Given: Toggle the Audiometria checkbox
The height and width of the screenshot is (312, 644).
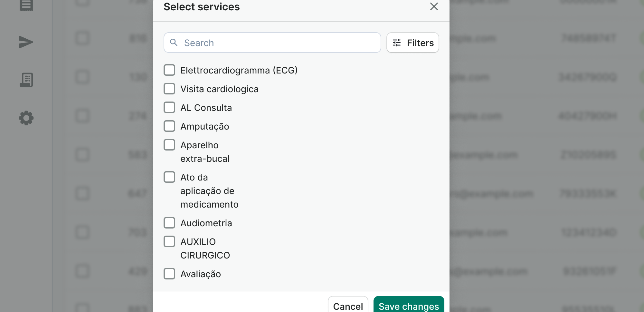Looking at the screenshot, I should (169, 223).
